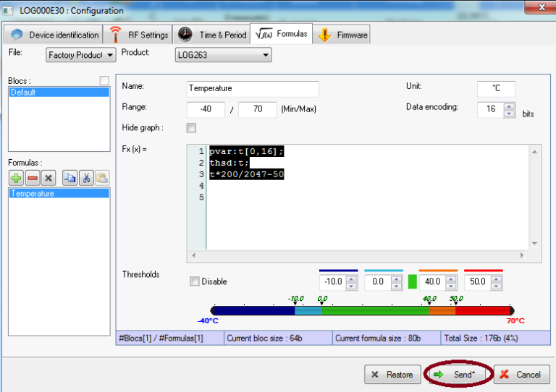Increase the 40.0 threshold value
Screen dimensions: 556x392
[x=451, y=278]
